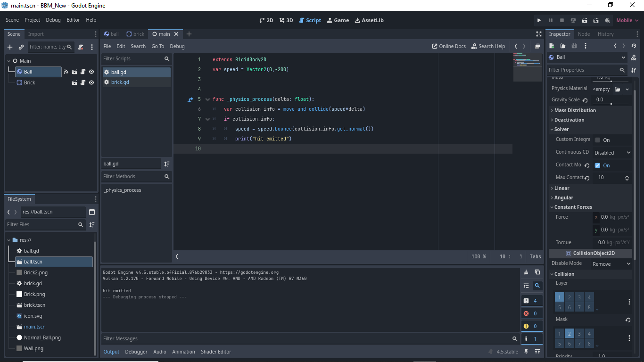Open script editor Go To menu

click(x=157, y=46)
